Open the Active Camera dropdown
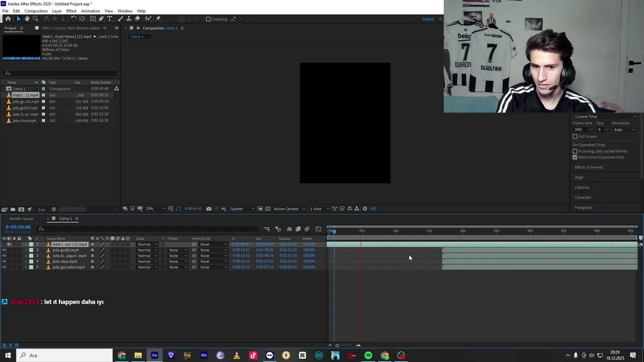The image size is (644, 362). 288,209
